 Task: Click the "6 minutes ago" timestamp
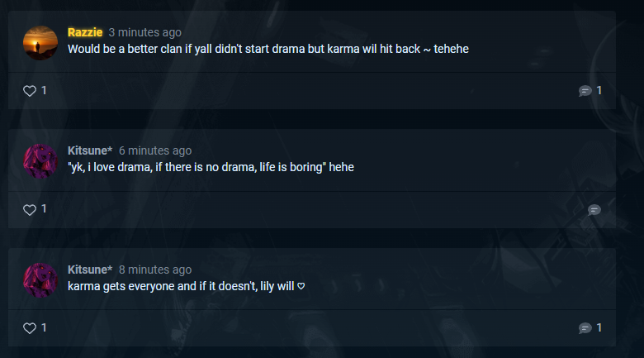click(x=155, y=150)
